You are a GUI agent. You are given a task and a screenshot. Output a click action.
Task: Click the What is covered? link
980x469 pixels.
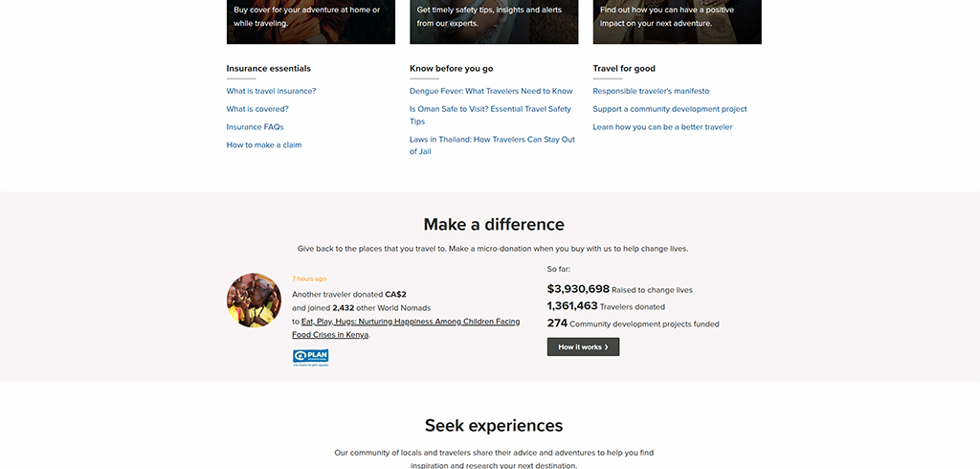pos(257,109)
